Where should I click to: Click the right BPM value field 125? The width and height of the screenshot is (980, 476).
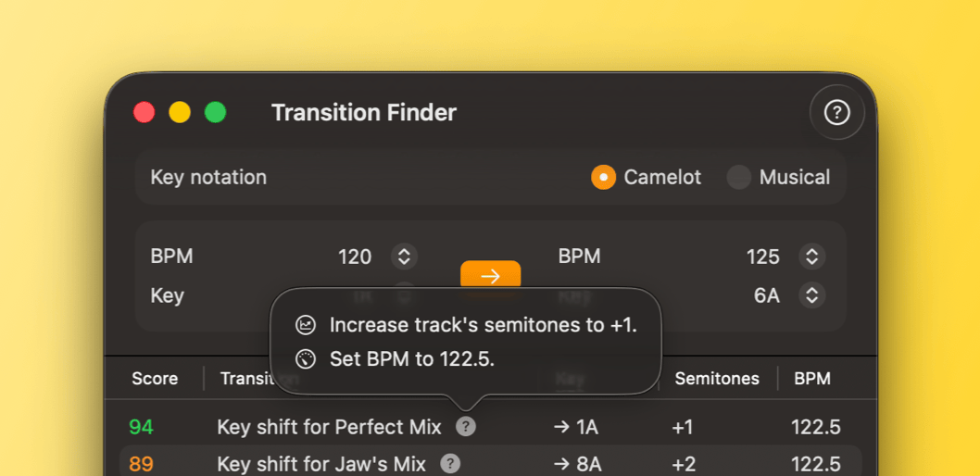762,257
